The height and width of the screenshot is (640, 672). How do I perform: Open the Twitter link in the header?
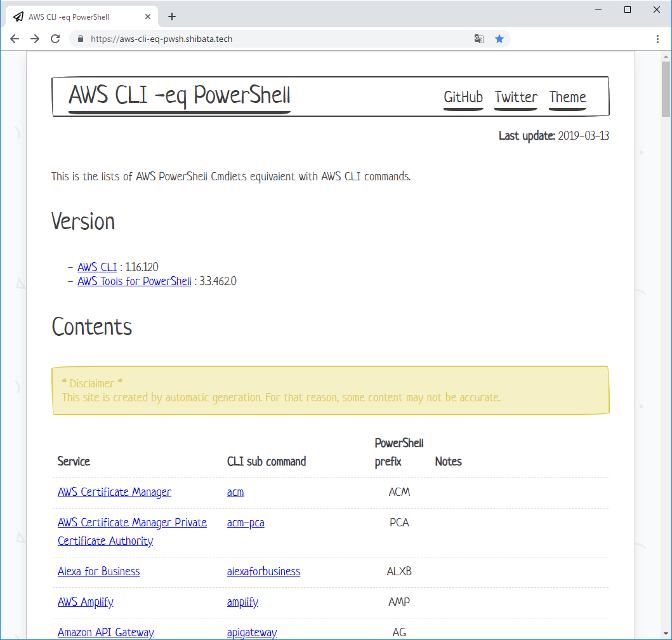(x=515, y=97)
